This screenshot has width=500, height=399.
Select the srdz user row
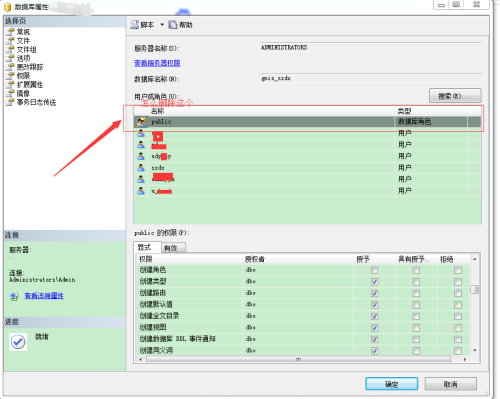[307, 167]
